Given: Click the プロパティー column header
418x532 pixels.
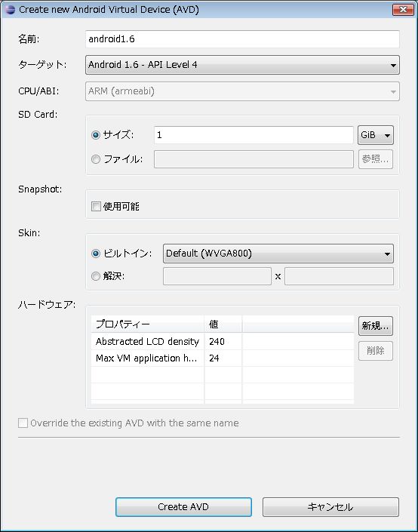Looking at the screenshot, I should 148,324.
